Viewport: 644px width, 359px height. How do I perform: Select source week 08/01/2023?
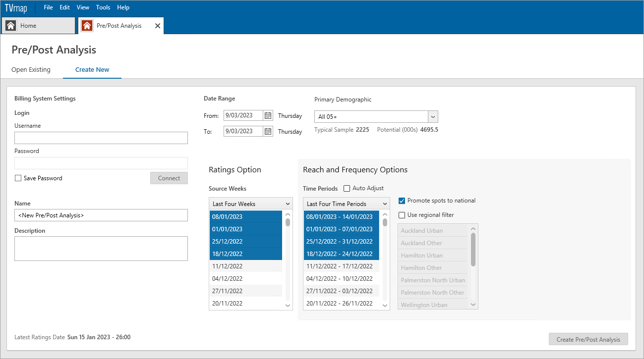tap(246, 216)
